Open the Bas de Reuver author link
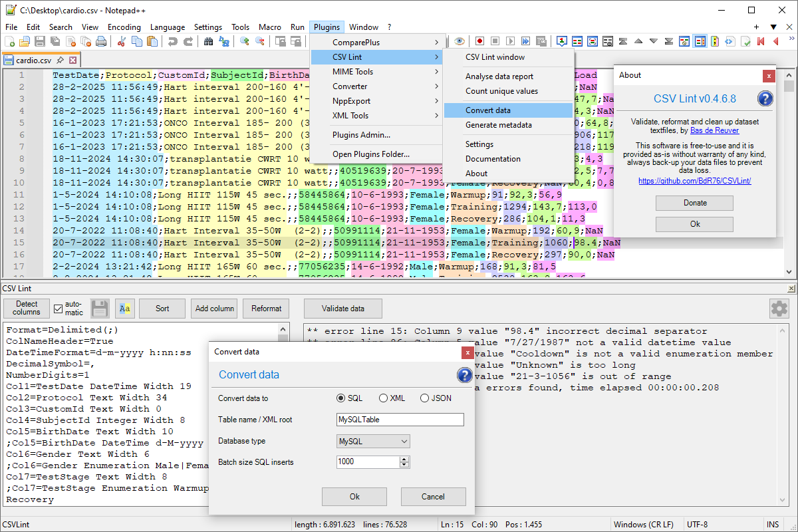The width and height of the screenshot is (798, 532). pos(714,131)
